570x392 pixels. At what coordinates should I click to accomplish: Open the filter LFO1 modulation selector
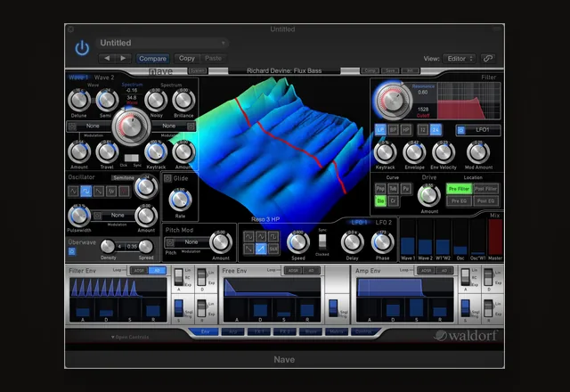coord(478,130)
